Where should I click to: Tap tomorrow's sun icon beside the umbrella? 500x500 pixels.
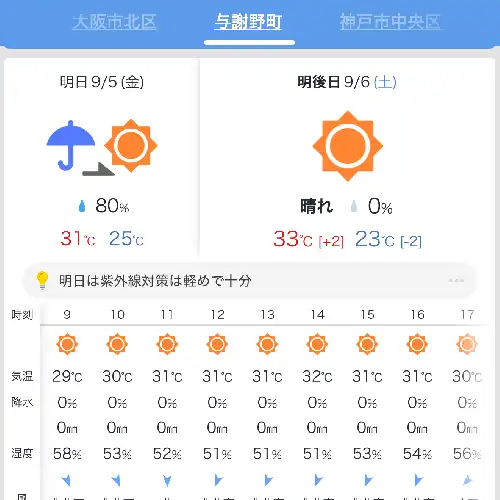pyautogui.click(x=131, y=145)
